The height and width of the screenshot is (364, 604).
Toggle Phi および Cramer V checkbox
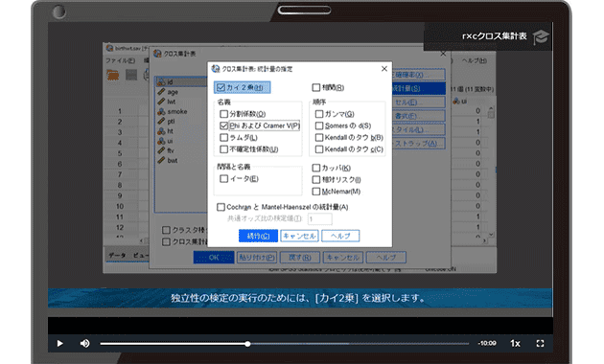[223, 125]
